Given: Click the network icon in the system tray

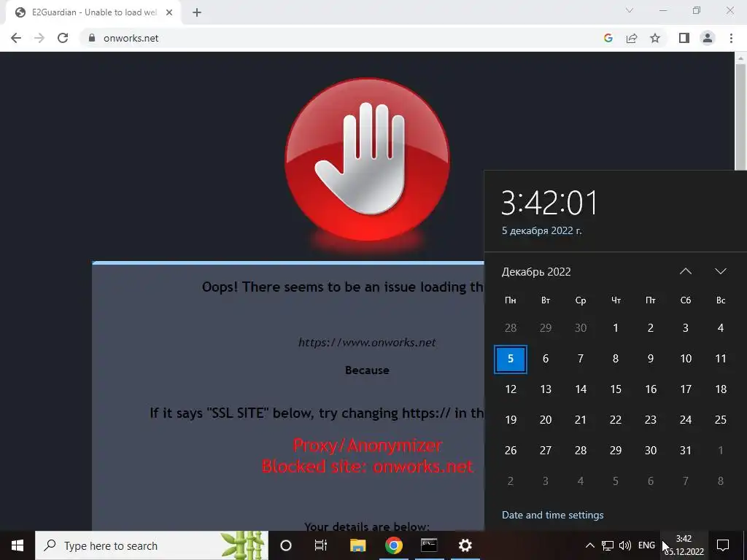Looking at the screenshot, I should (x=607, y=545).
